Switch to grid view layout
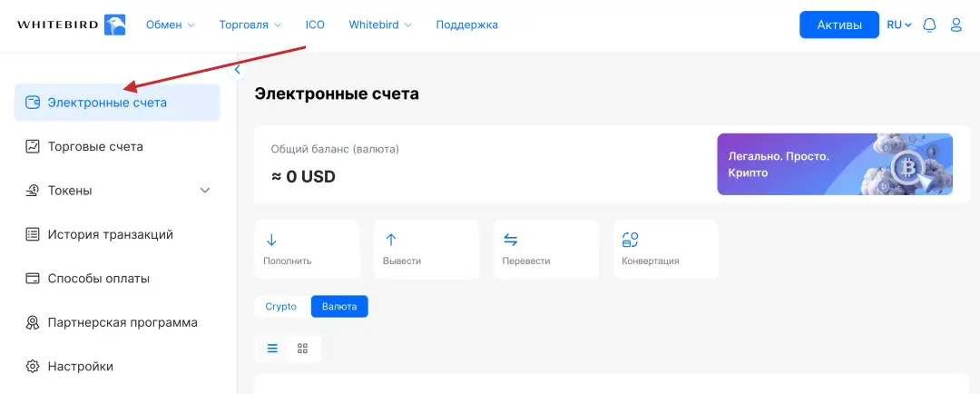This screenshot has width=980, height=394. click(303, 349)
